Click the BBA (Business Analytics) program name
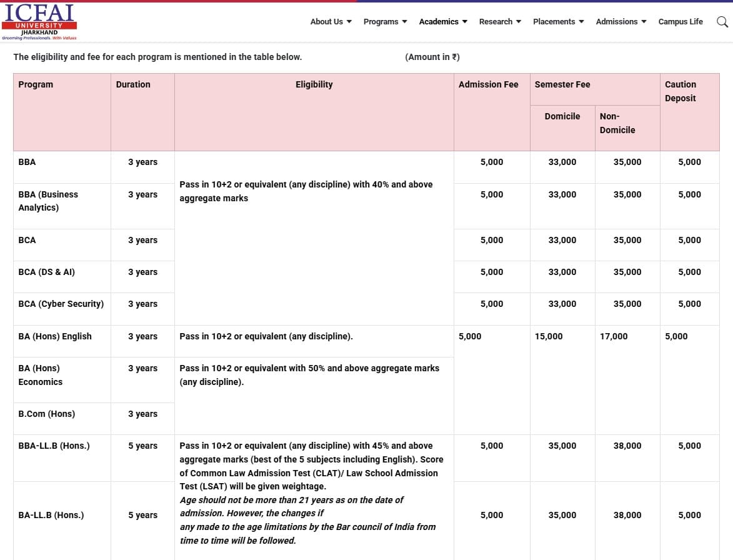 48,201
